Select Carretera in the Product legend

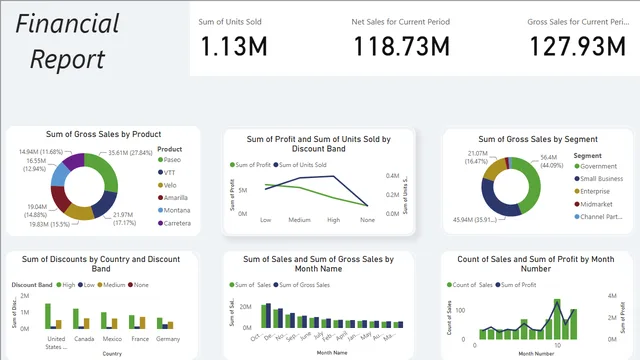tap(175, 223)
